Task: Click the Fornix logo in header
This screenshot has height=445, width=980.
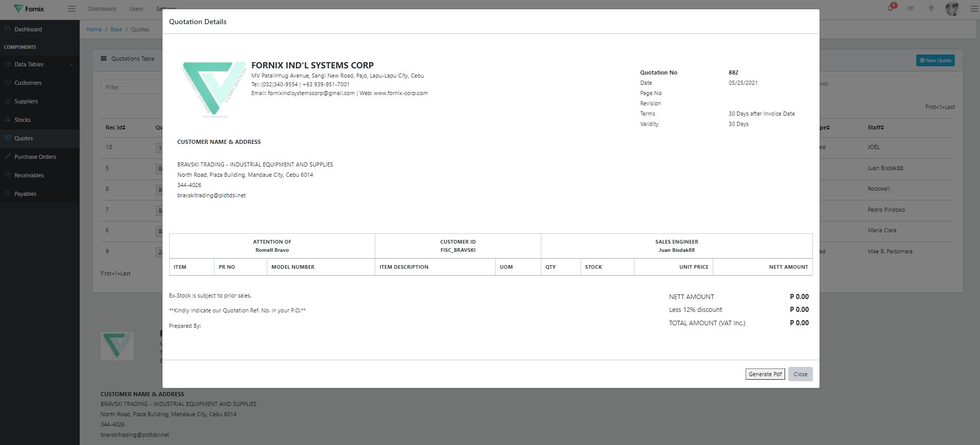Action: point(29,9)
